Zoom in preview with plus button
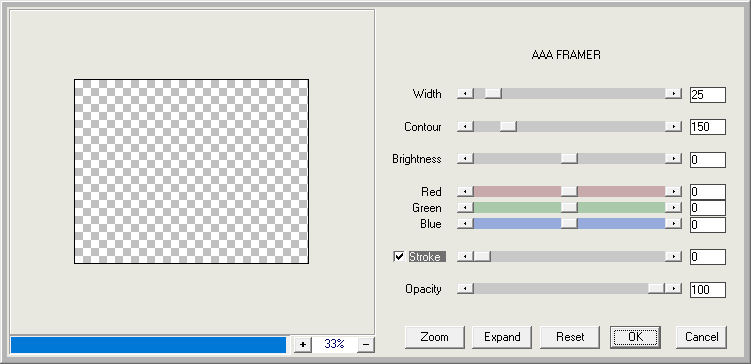This screenshot has width=751, height=364. coord(302,344)
